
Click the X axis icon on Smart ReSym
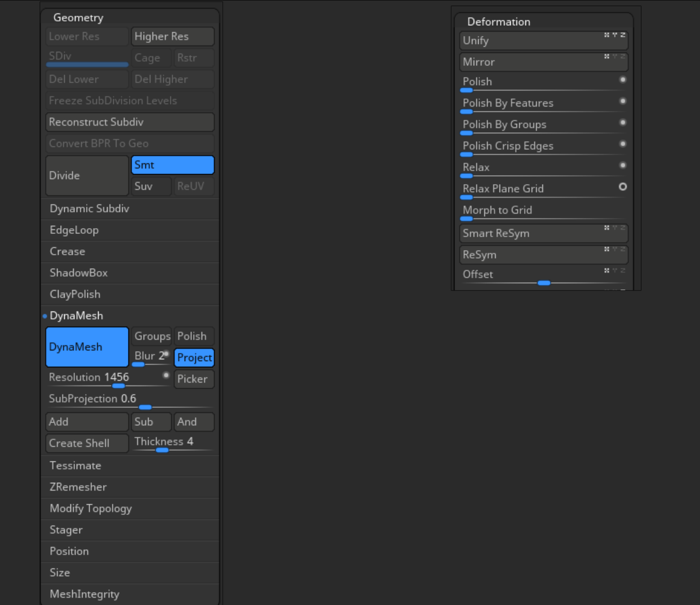tap(607, 228)
